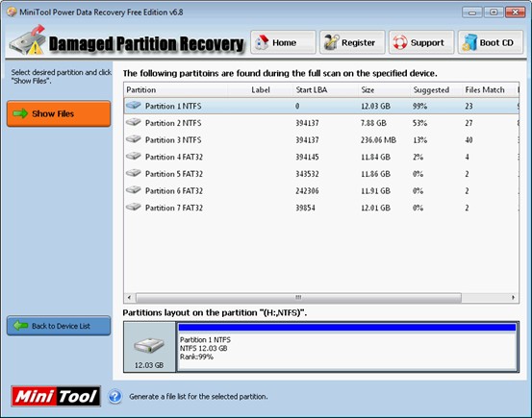Click the left arrow of horizontal scrollbar

129,297
